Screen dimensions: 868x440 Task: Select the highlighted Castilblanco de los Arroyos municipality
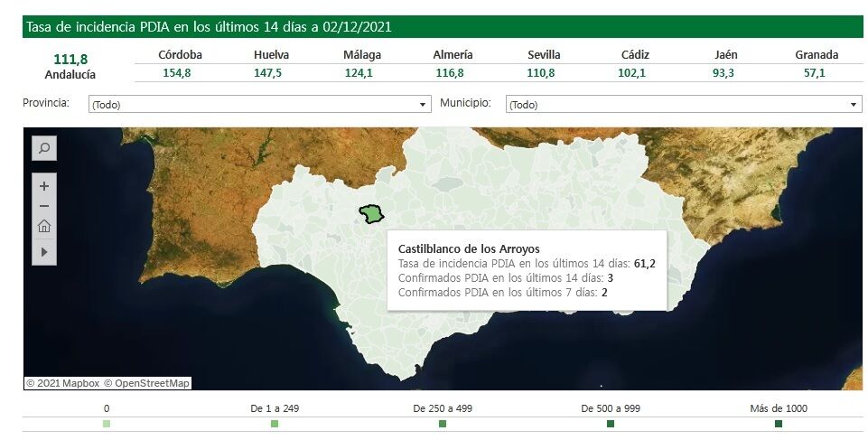pyautogui.click(x=371, y=214)
